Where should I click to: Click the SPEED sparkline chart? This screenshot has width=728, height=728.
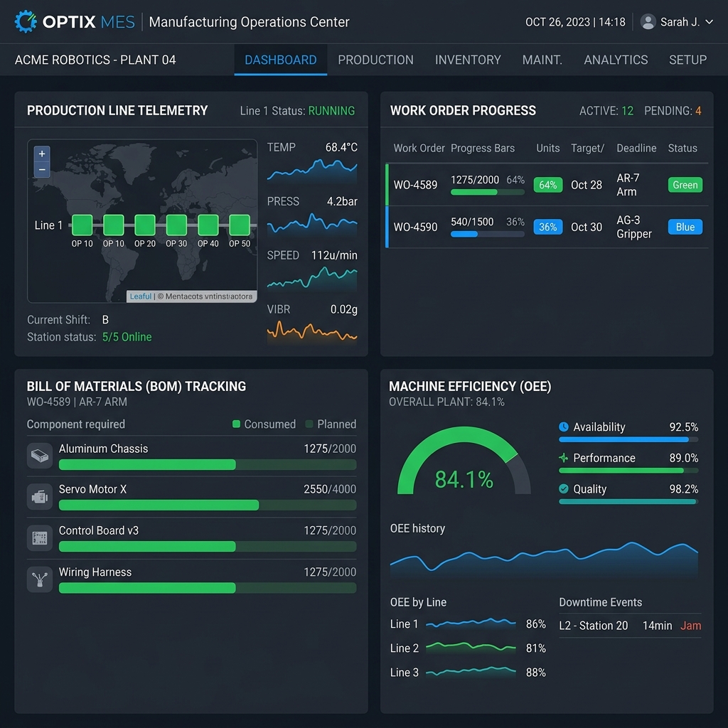click(312, 278)
